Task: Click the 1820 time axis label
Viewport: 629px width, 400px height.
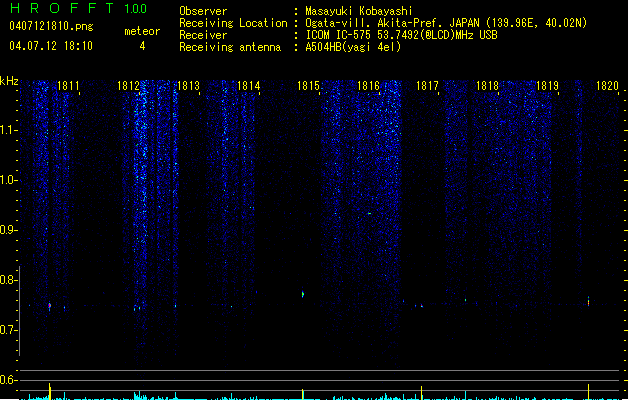Action: 607,86
